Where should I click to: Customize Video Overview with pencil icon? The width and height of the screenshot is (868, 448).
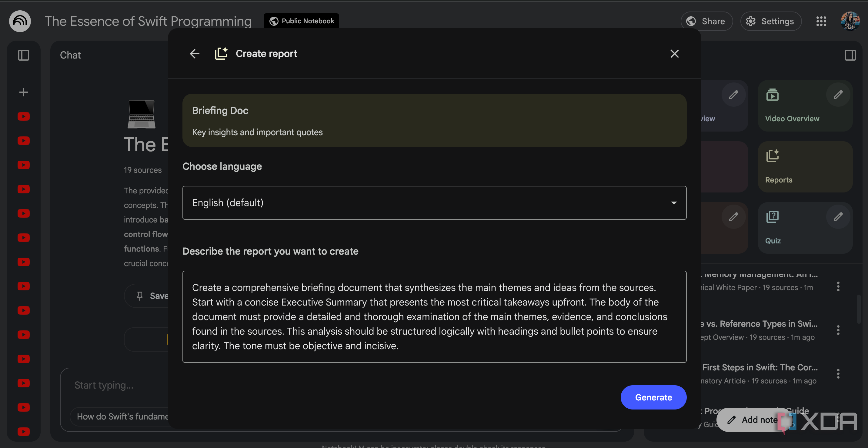click(838, 95)
